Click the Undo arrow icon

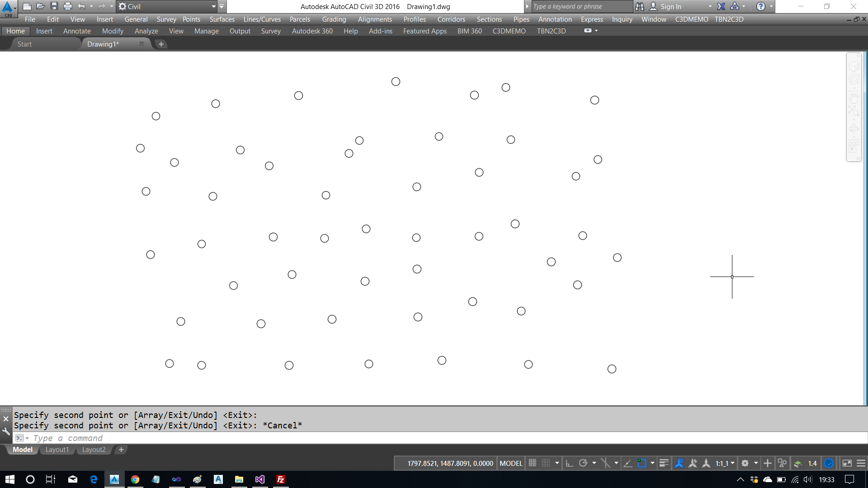tap(81, 6)
